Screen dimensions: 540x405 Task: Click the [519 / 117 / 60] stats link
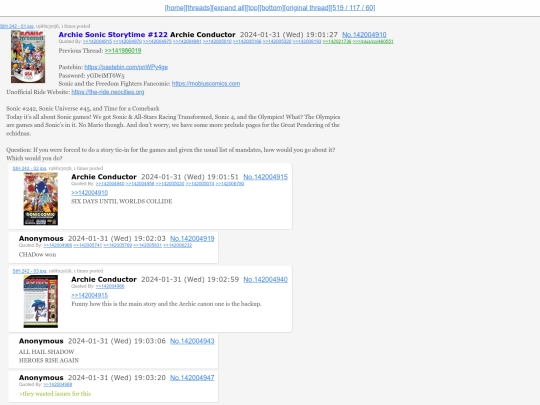click(353, 8)
